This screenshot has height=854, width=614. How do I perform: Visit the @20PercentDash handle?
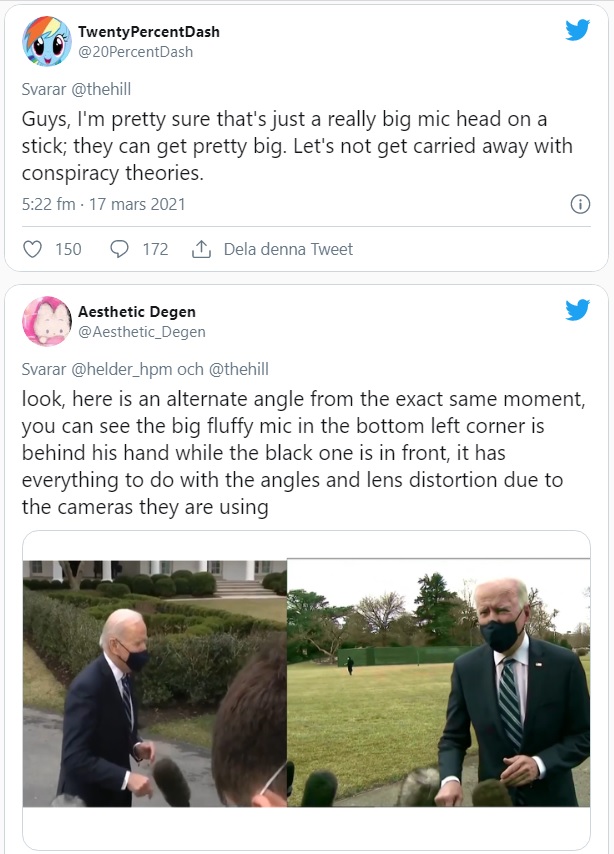click(136, 52)
